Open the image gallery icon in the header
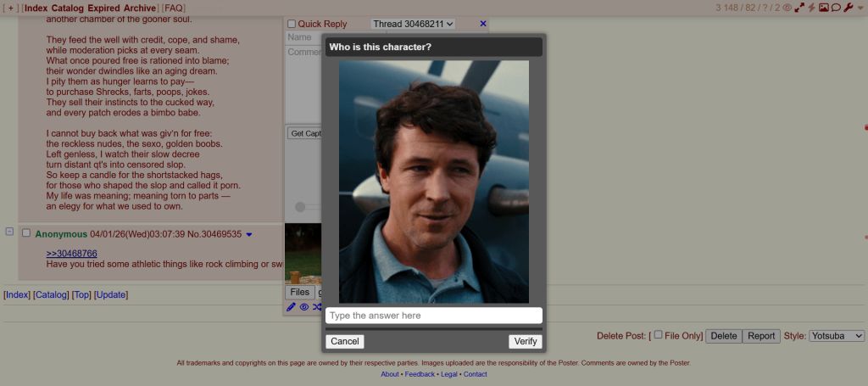Viewport: 868px width, 386px height. pyautogui.click(x=824, y=8)
